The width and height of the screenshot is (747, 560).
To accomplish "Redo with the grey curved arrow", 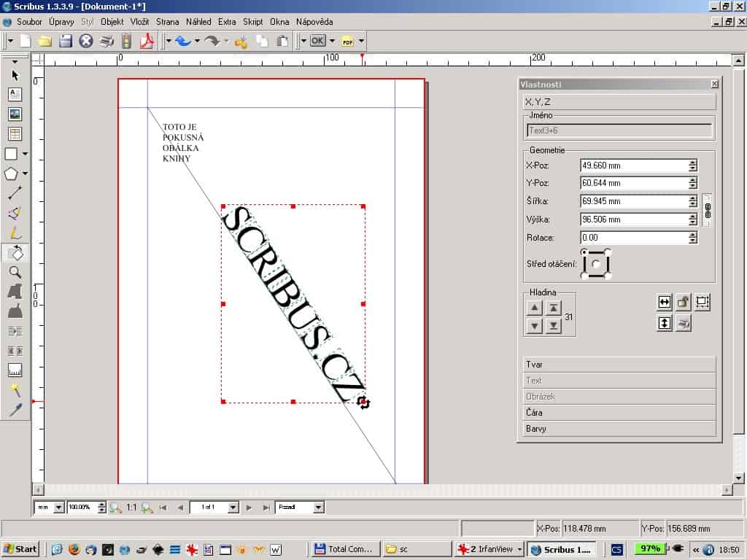I will [x=212, y=42].
